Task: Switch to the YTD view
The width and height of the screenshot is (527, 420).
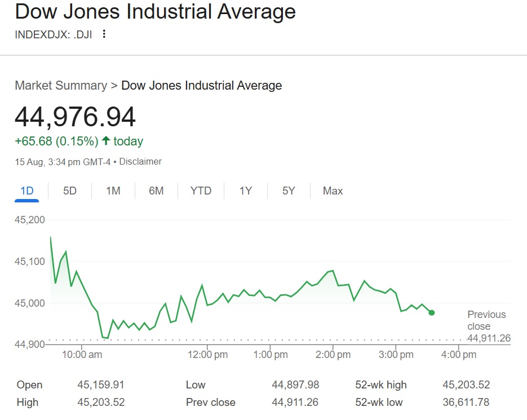Action: coord(200,191)
